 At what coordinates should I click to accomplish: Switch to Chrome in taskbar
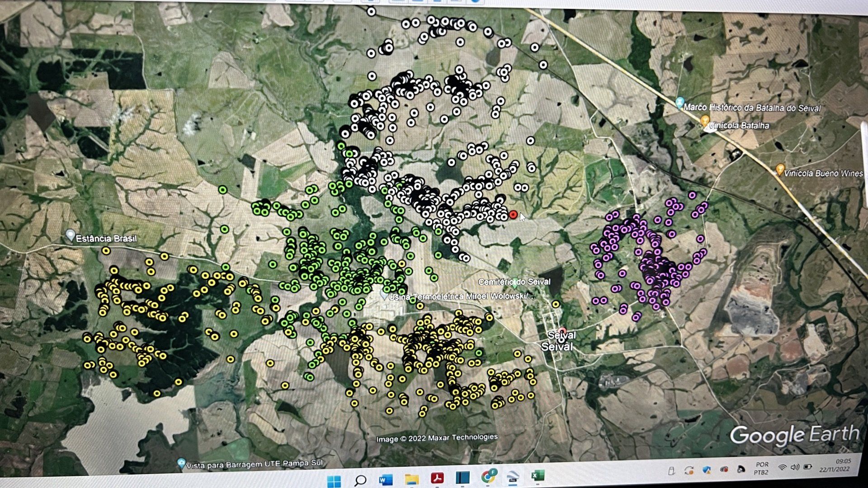[489, 476]
